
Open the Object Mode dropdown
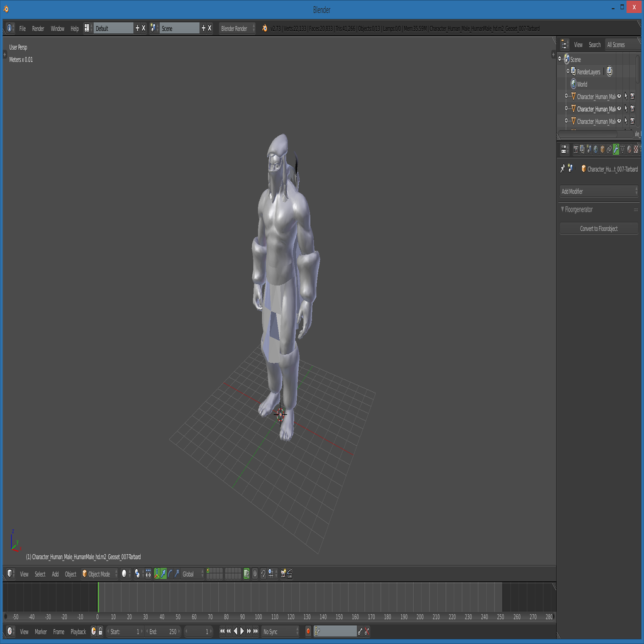pyautogui.click(x=99, y=574)
